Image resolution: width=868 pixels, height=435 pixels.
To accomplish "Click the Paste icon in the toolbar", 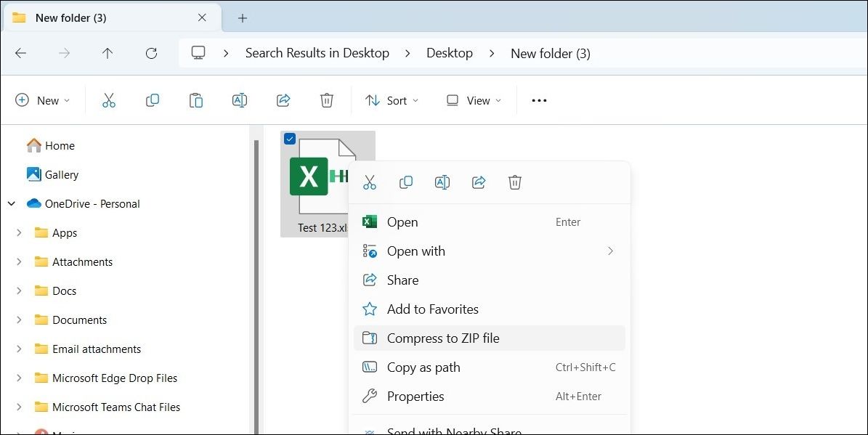I will tap(196, 99).
